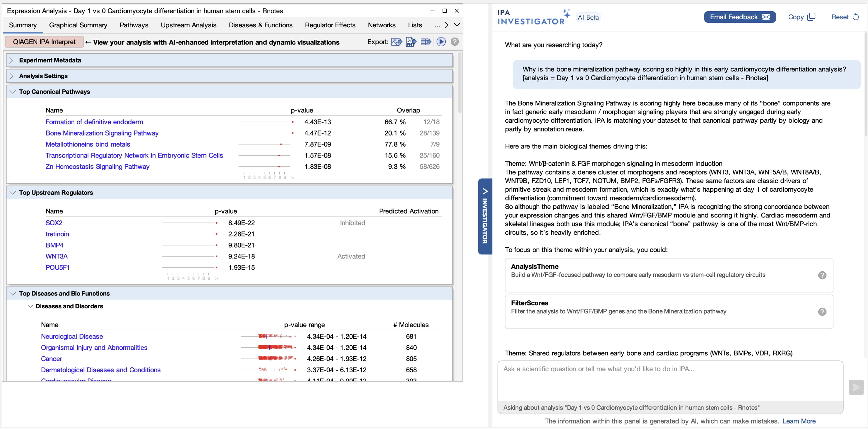
Task: Open Dermatological Diseases and Conditions
Action: tap(101, 370)
